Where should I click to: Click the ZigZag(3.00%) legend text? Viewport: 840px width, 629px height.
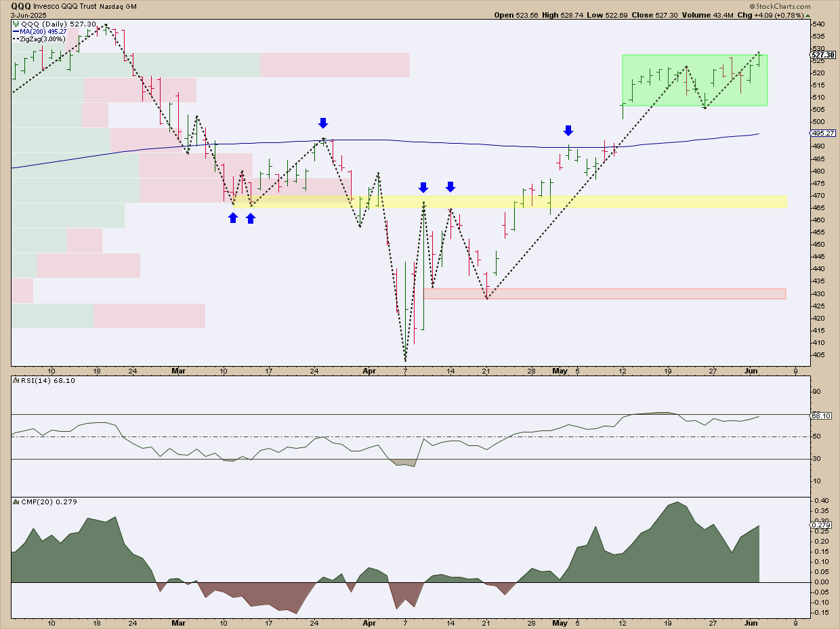(42, 39)
